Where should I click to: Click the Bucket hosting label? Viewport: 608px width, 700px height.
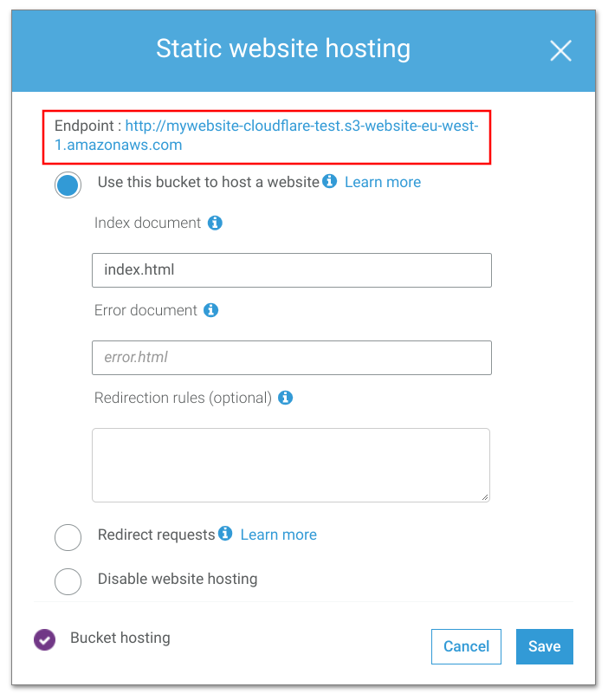tap(120, 638)
